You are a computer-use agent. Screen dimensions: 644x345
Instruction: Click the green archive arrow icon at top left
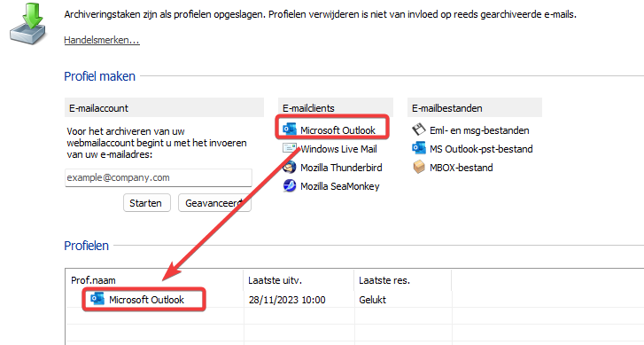pos(27,23)
